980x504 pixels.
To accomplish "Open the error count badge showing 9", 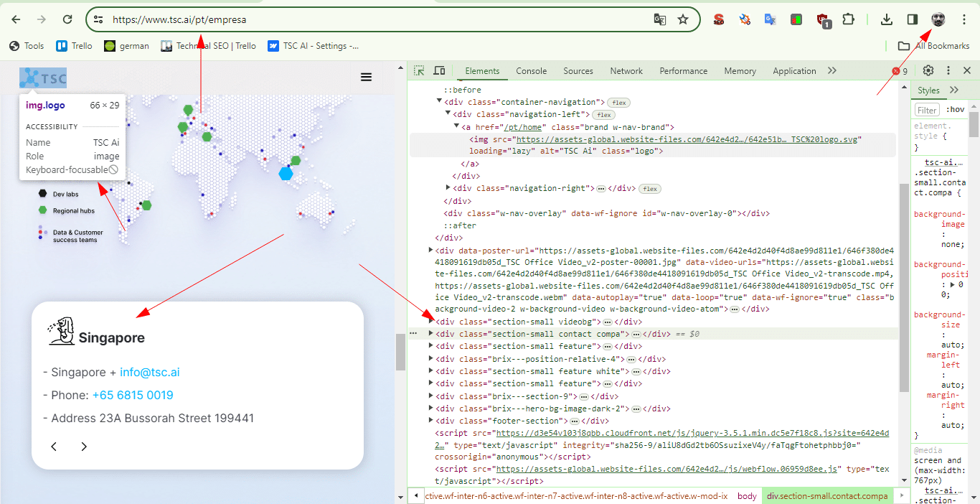I will point(900,71).
